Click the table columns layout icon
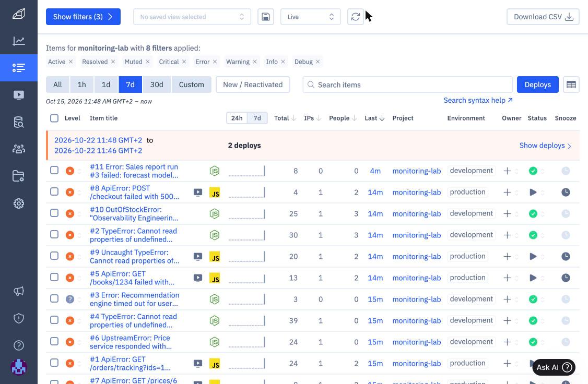The height and width of the screenshot is (384, 588). (x=571, y=85)
